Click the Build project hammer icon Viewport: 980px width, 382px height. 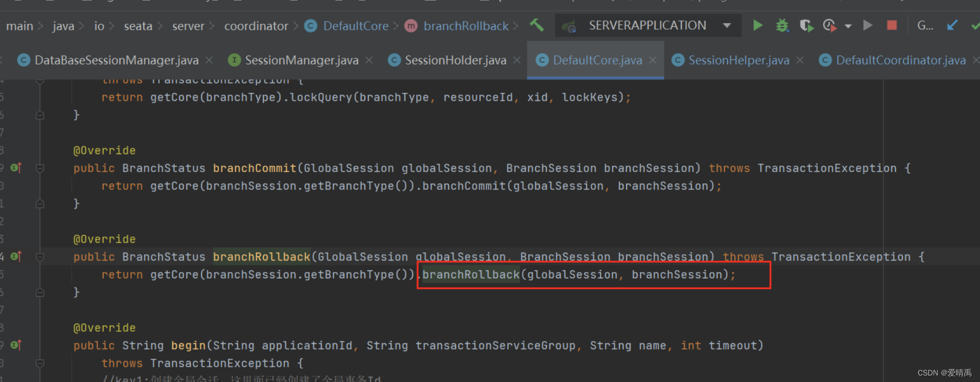[x=537, y=25]
